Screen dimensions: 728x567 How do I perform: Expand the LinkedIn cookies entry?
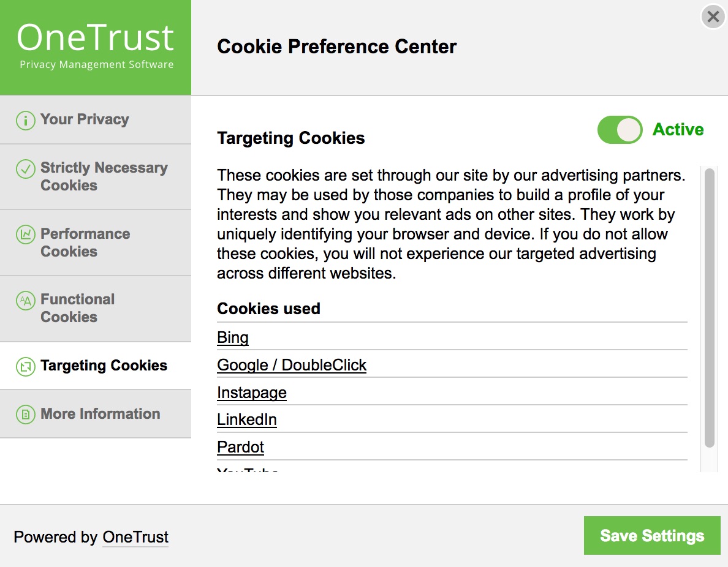[247, 420]
